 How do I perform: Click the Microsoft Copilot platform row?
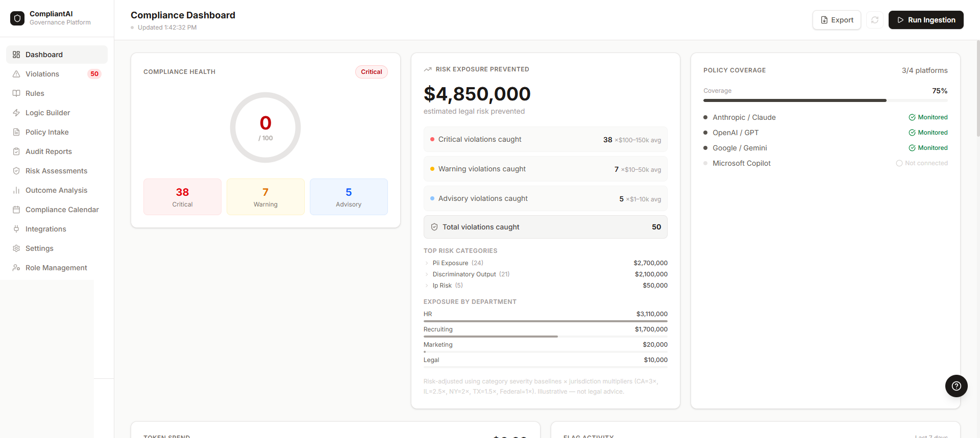click(x=825, y=163)
